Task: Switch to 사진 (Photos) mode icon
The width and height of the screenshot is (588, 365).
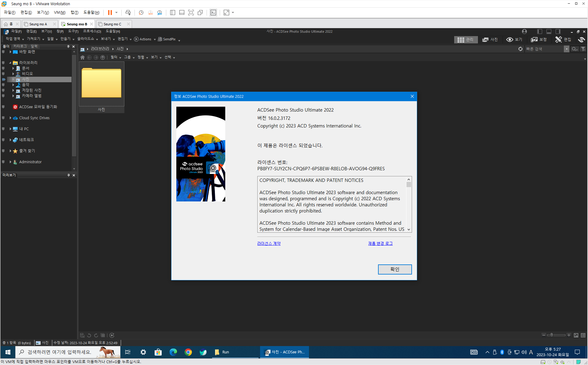Action: tap(485, 39)
